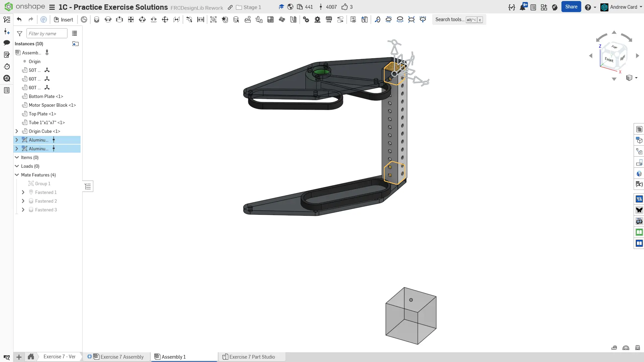Click the Insert button
The height and width of the screenshot is (362, 644).
coord(63,19)
